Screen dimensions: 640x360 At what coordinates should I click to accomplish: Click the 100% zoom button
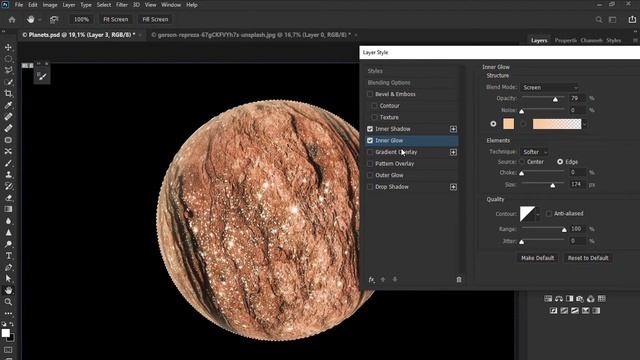81,20
